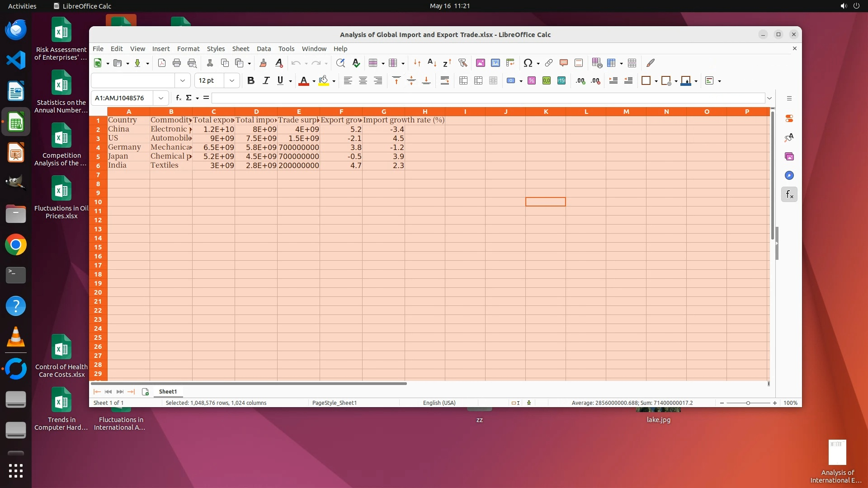Select the Sheet1 tab
The height and width of the screenshot is (488, 868).
click(168, 391)
